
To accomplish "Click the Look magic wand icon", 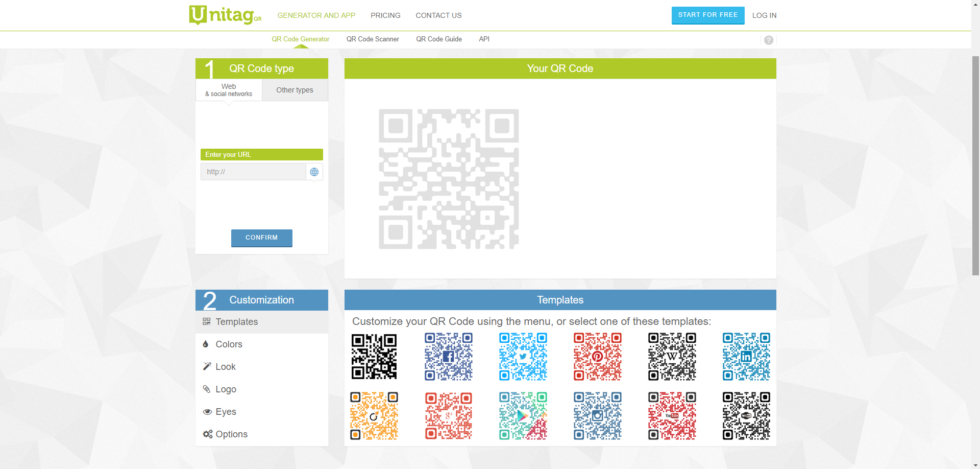I will click(x=207, y=366).
